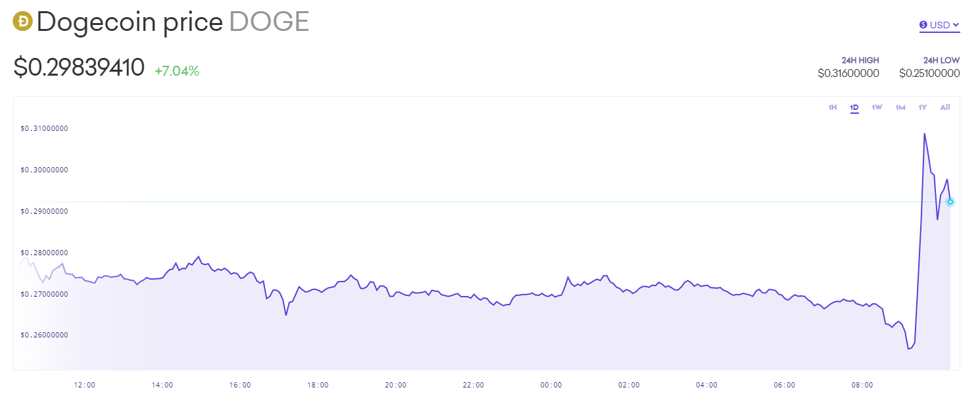
Task: Expand the currency selector chevron arrow
Action: pos(956,24)
